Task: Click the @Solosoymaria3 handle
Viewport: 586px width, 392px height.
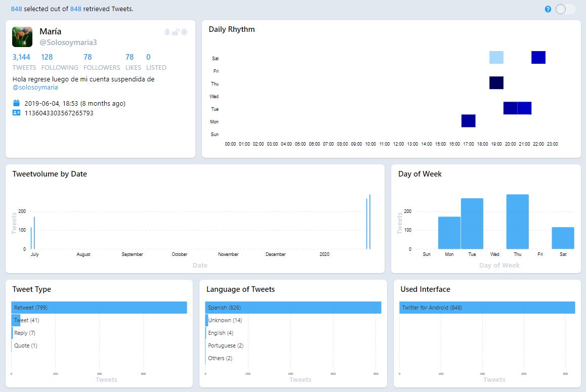Action: tap(68, 42)
